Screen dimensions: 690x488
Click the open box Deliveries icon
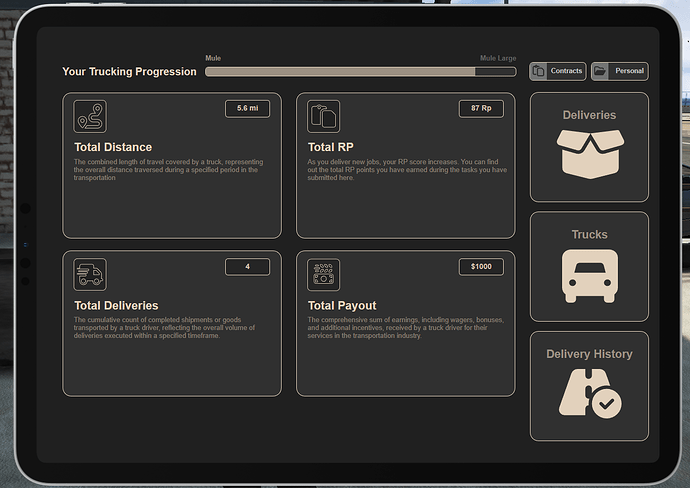pos(590,154)
